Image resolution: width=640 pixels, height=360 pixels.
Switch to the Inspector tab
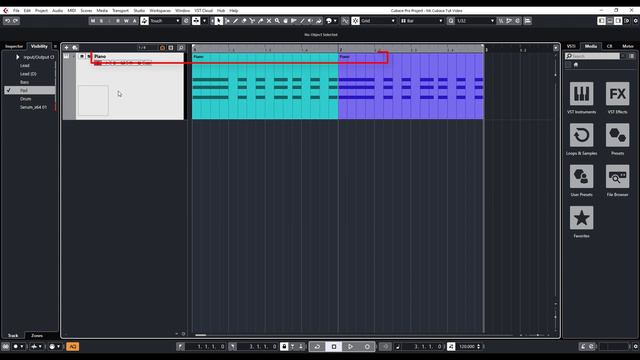14,46
